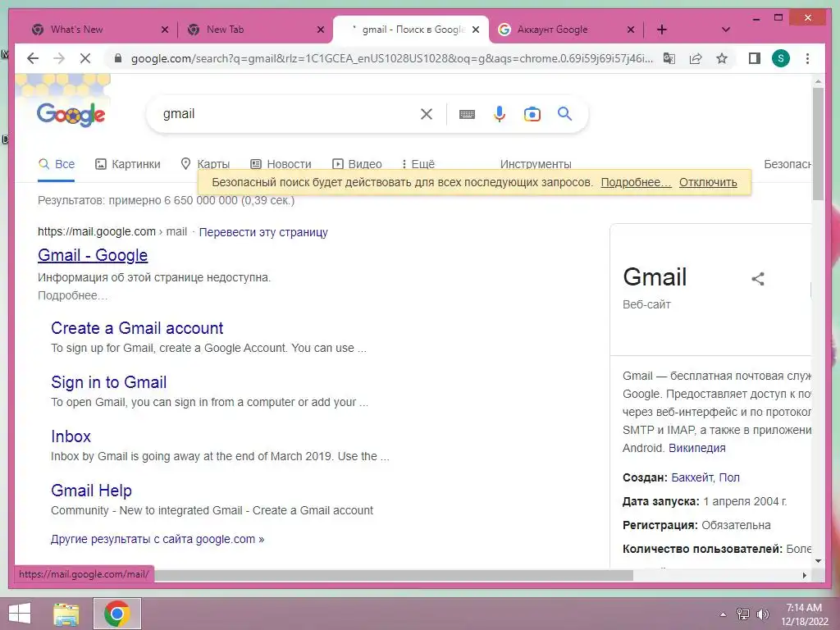The image size is (840, 630).
Task: Select the Карты results filter
Action: click(x=205, y=164)
